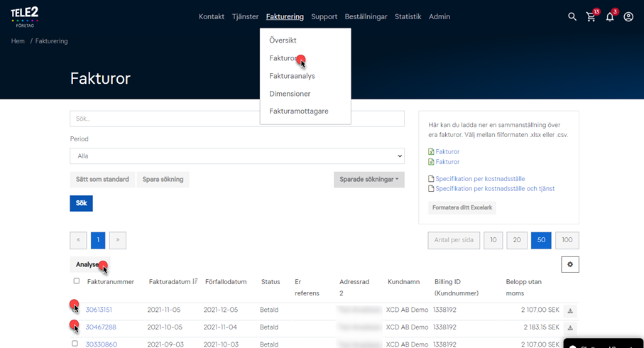Open table column settings gear
Image resolution: width=644 pixels, height=348 pixels.
pos(570,265)
